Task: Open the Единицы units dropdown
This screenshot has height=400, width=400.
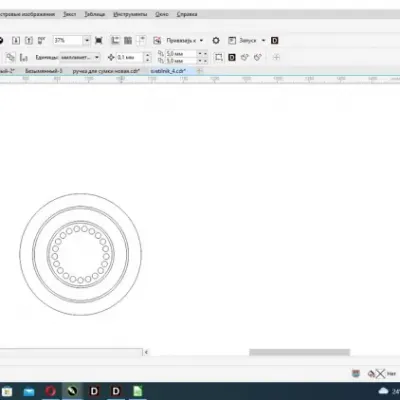Action: point(80,57)
